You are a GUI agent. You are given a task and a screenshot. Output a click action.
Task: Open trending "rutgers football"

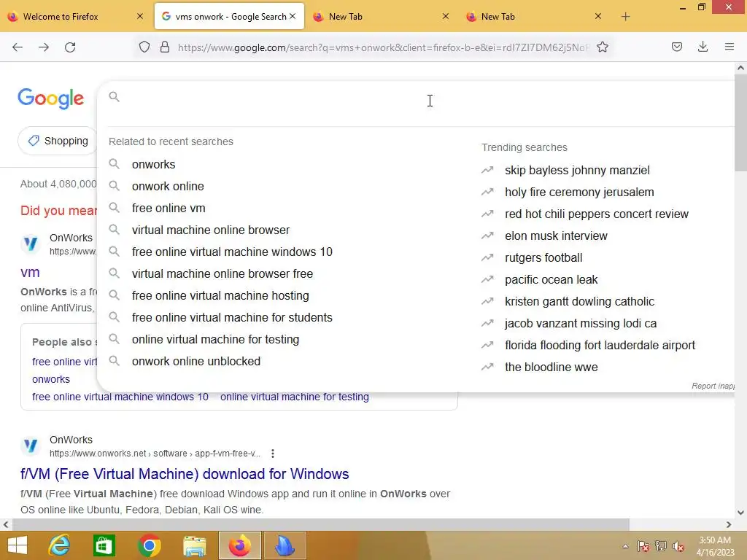click(543, 257)
